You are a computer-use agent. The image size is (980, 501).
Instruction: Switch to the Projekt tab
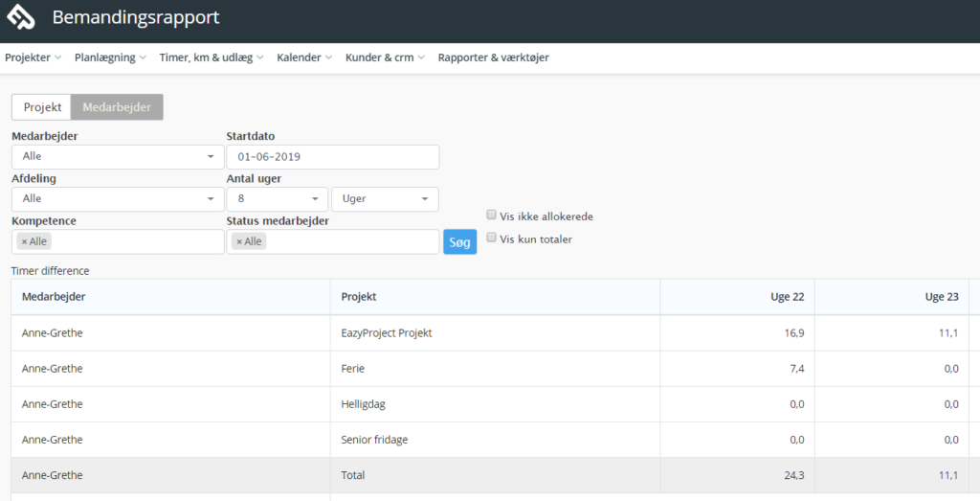coord(42,107)
